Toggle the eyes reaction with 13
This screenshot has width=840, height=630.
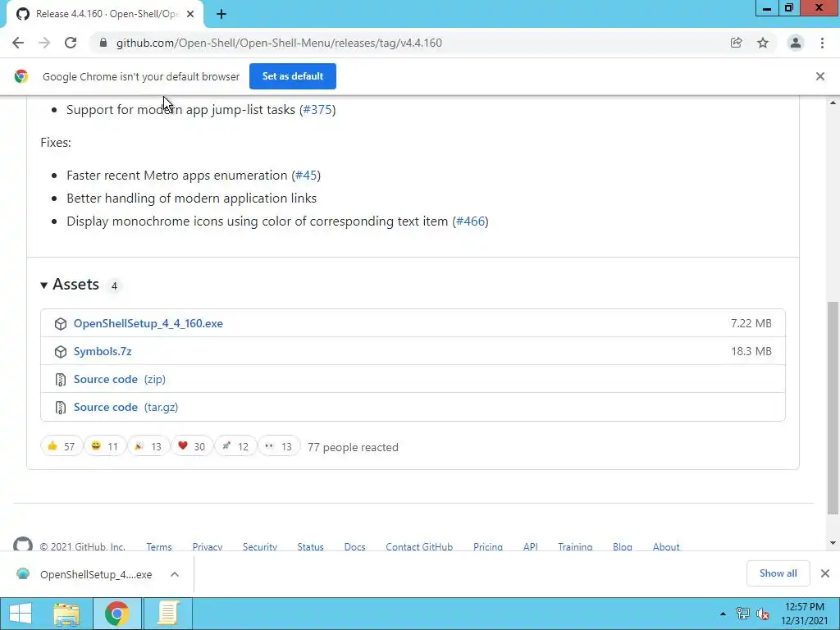279,446
